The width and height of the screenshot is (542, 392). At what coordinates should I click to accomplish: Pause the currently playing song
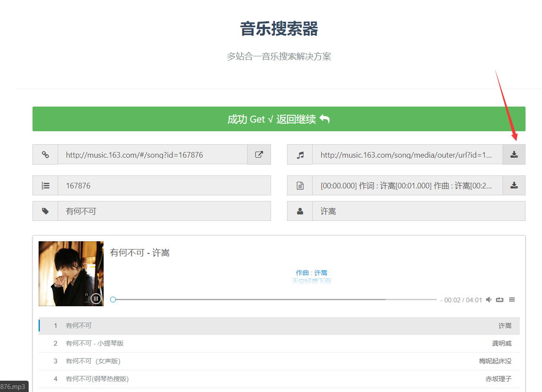click(96, 298)
